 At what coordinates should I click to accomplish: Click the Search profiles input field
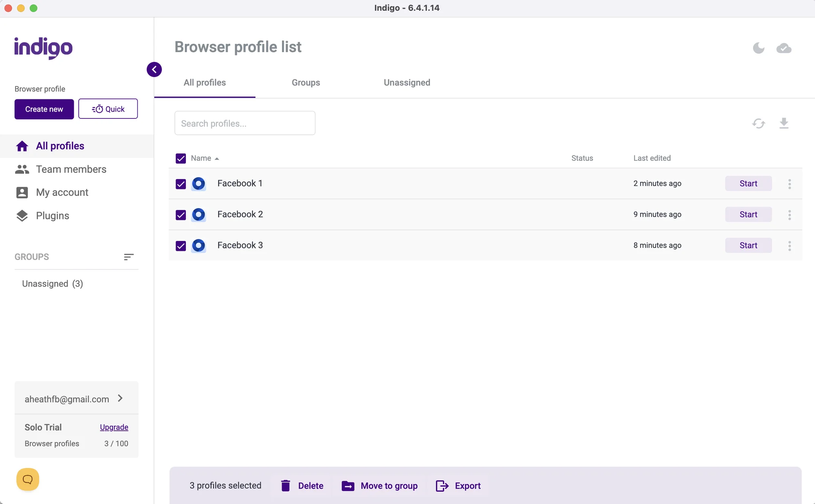(x=245, y=123)
